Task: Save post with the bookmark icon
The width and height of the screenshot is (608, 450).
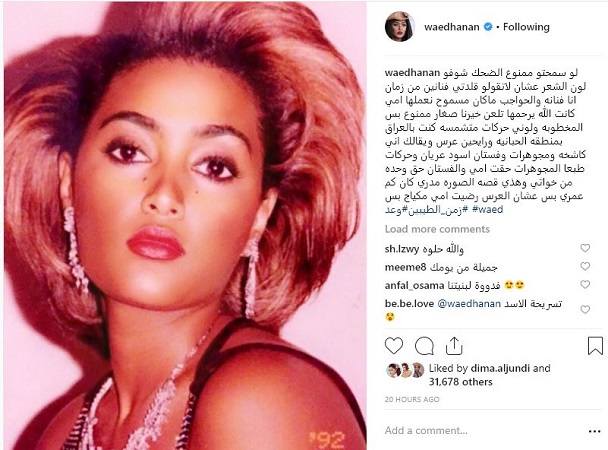Action: tap(595, 346)
